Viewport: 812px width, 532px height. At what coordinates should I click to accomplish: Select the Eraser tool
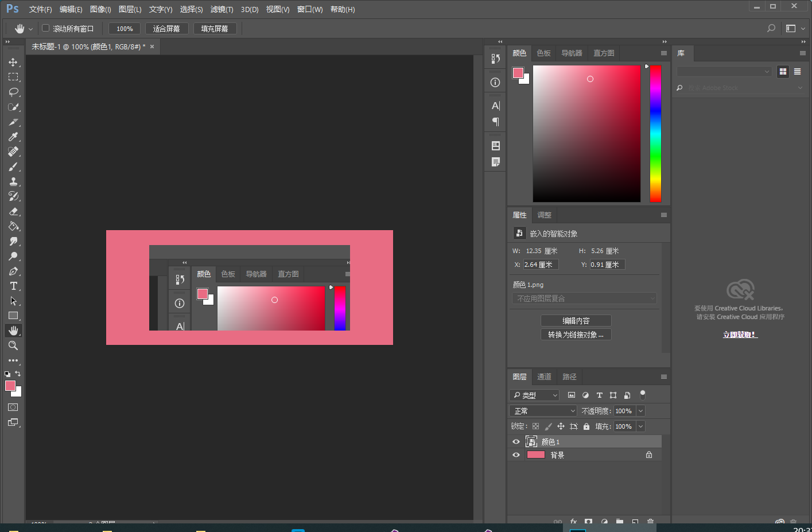point(13,211)
